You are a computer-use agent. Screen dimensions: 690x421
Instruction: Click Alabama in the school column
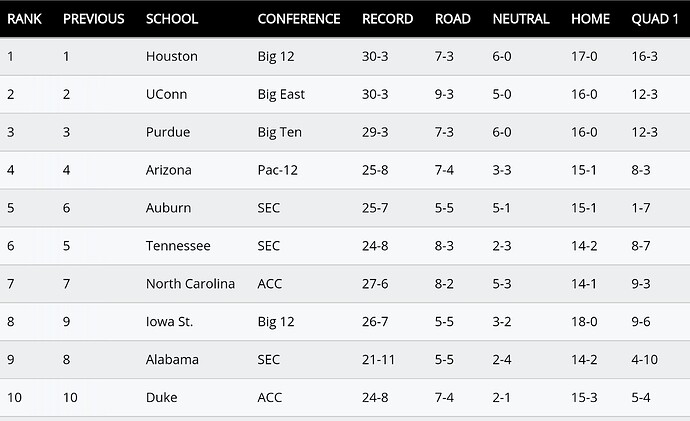[172, 359]
